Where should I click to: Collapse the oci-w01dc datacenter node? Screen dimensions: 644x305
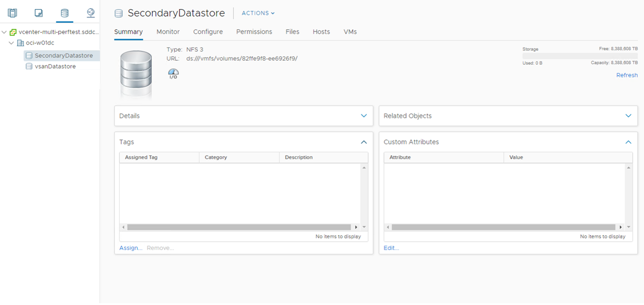click(11, 43)
